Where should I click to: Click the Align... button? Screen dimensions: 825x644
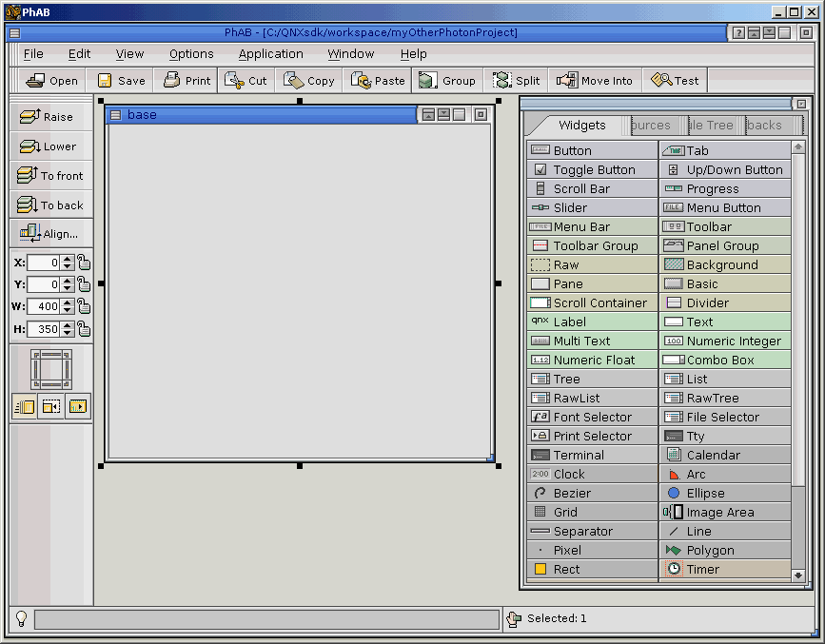click(51, 233)
